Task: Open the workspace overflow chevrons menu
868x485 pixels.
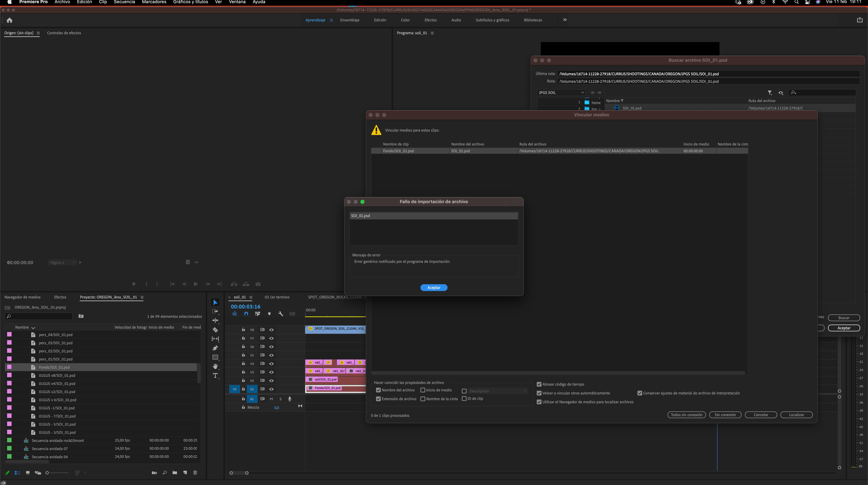Action: pyautogui.click(x=565, y=20)
